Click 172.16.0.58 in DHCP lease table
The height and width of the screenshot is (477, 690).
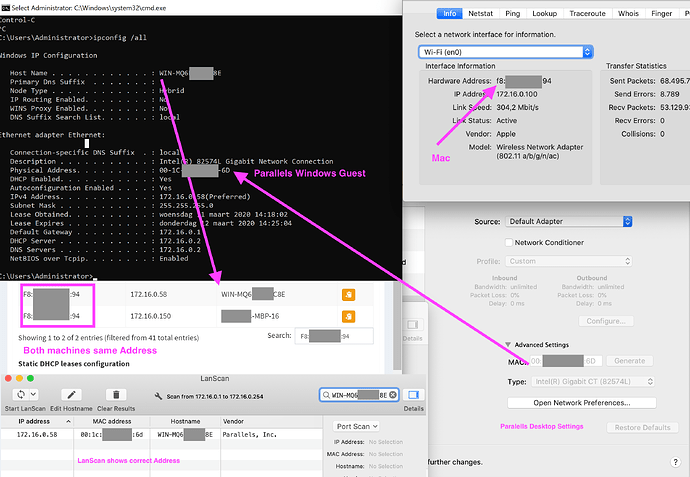pyautogui.click(x=148, y=294)
